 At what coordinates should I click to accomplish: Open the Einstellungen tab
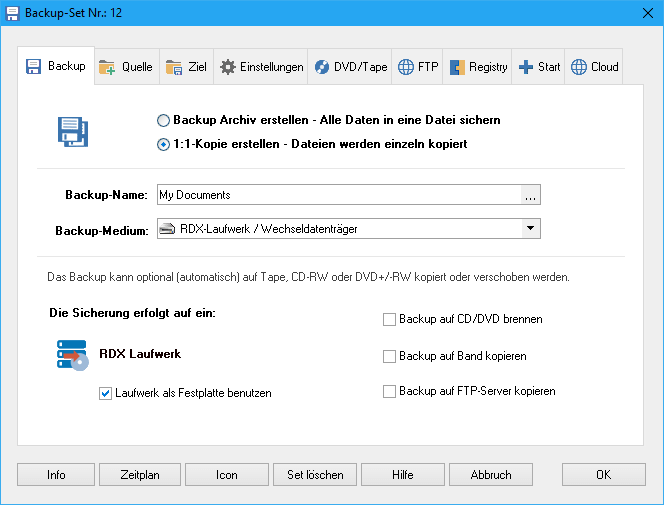tap(261, 67)
